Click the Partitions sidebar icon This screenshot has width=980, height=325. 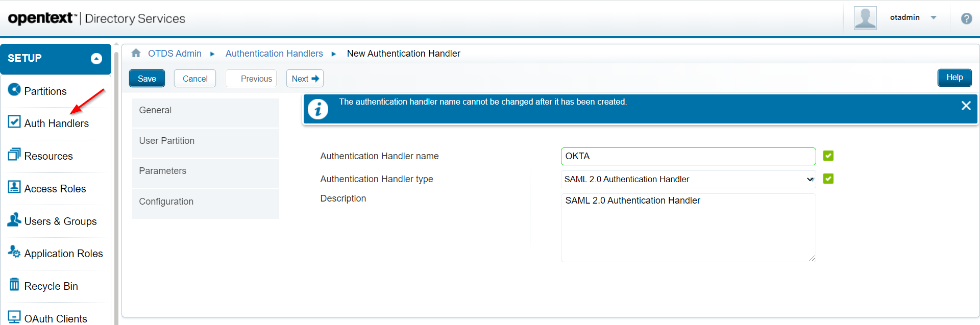[14, 90]
